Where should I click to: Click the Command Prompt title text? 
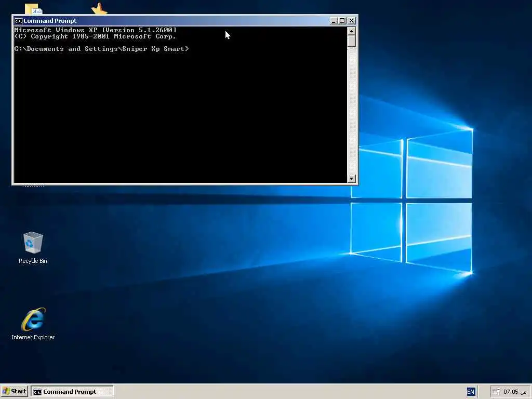click(50, 21)
